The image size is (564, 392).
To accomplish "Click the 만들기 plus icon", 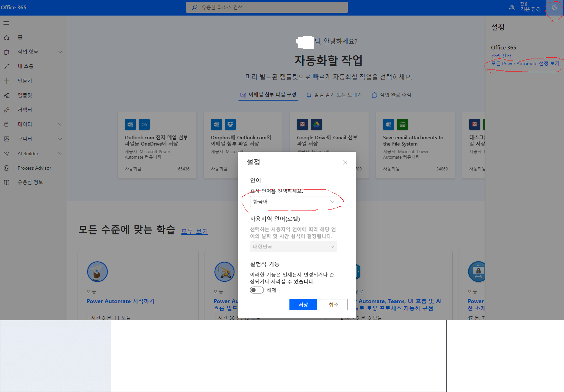I will 7,81.
